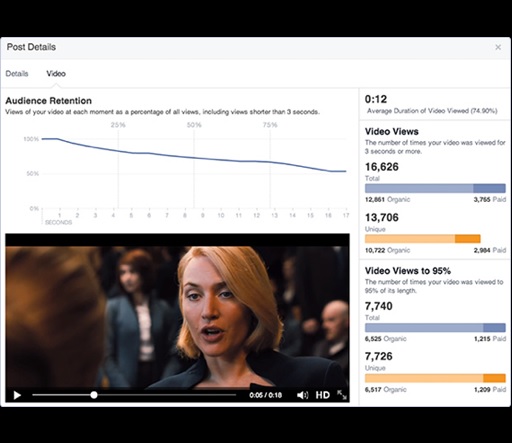Click the 50% marker on retention chart
This screenshot has width=512, height=443.
pos(194,125)
